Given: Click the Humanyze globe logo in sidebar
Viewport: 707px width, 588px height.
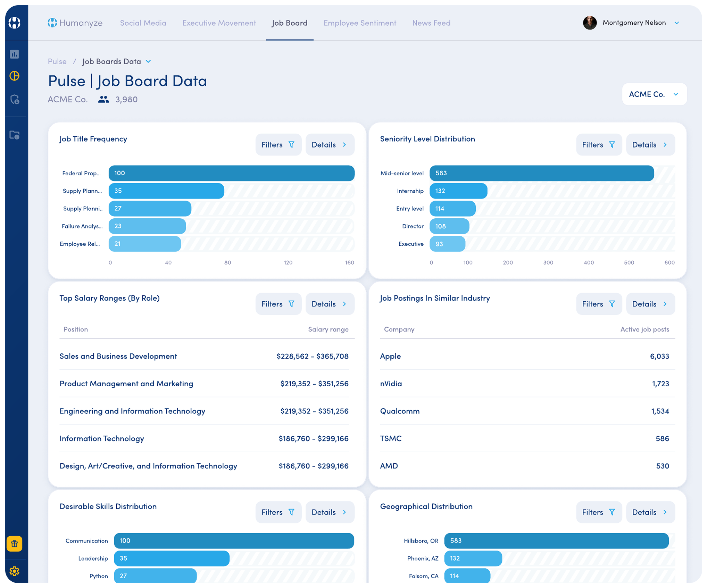Looking at the screenshot, I should point(14,23).
